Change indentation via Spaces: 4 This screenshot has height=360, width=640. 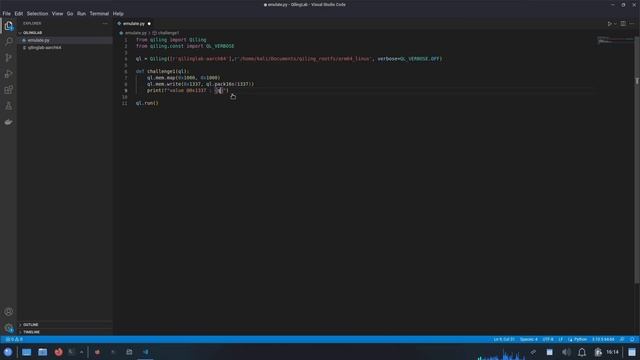(529, 339)
